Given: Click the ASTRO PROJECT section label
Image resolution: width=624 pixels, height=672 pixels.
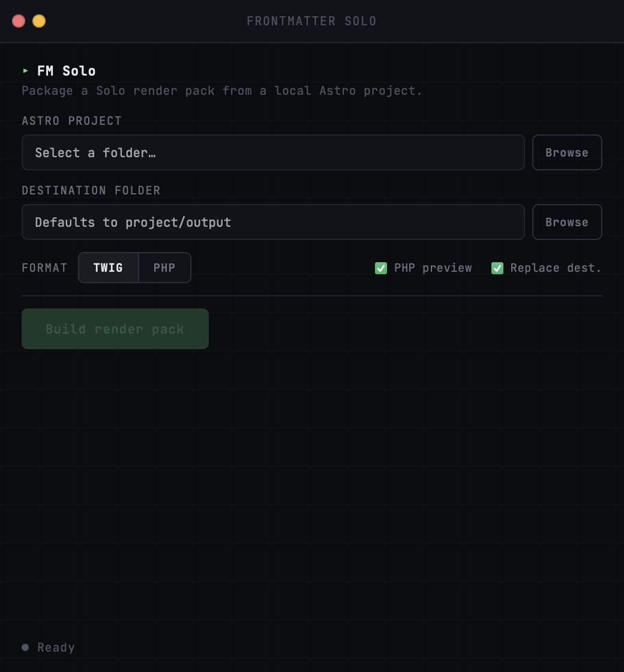Looking at the screenshot, I should click(71, 121).
